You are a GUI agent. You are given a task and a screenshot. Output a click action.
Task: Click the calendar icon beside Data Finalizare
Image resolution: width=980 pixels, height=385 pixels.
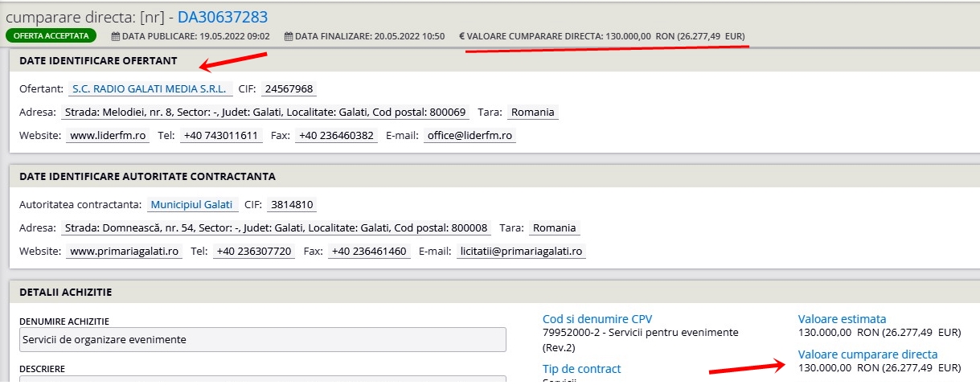[289, 36]
